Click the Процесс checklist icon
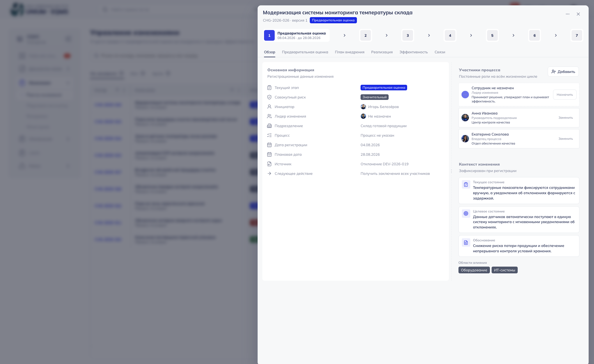 tap(269, 135)
